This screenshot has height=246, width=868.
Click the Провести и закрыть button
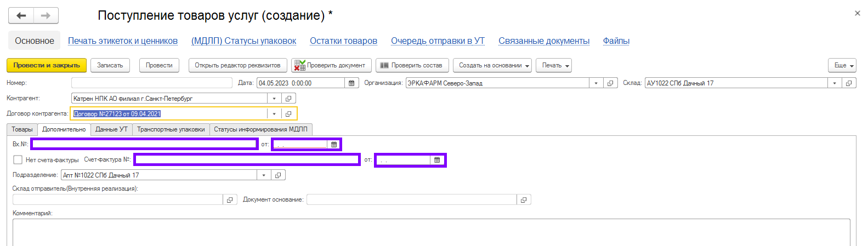click(x=47, y=65)
